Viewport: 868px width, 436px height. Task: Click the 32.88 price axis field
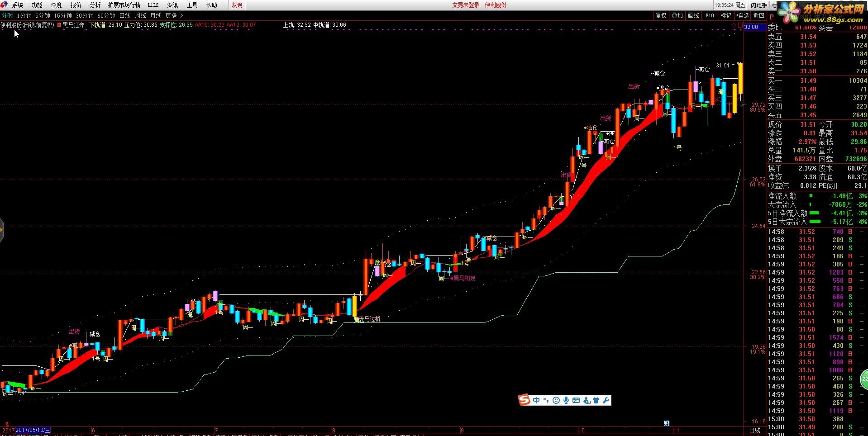pyautogui.click(x=755, y=27)
